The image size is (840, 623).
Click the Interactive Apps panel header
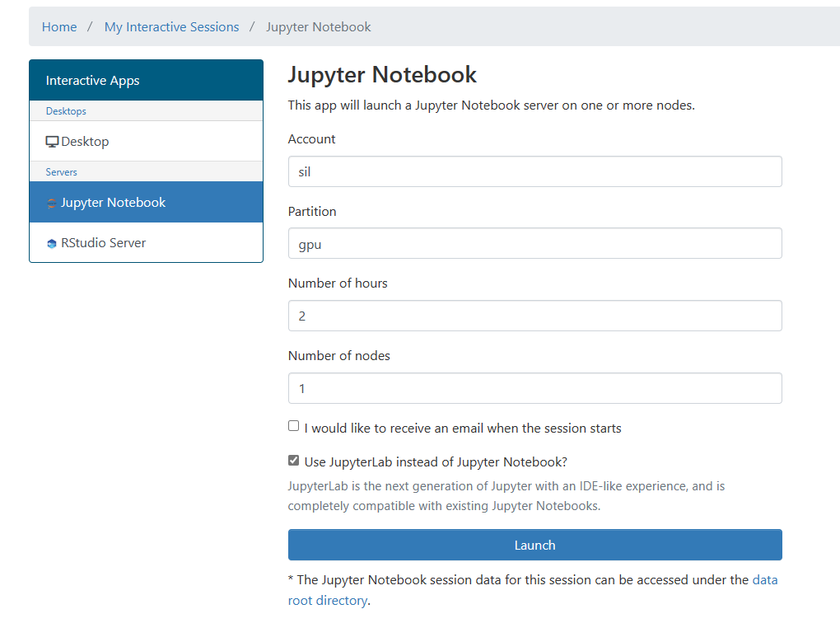click(x=147, y=80)
